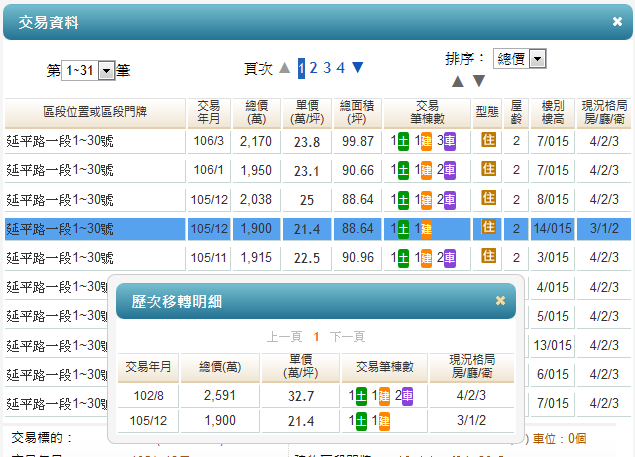The image size is (635, 457).
Task: Click the 樓別樓高 column header
Action: coord(553,113)
